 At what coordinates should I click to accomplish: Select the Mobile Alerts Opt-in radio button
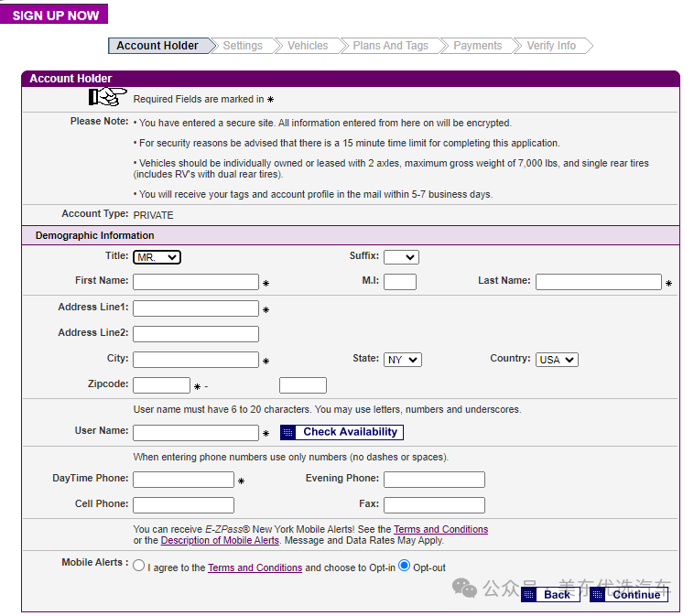click(x=139, y=566)
